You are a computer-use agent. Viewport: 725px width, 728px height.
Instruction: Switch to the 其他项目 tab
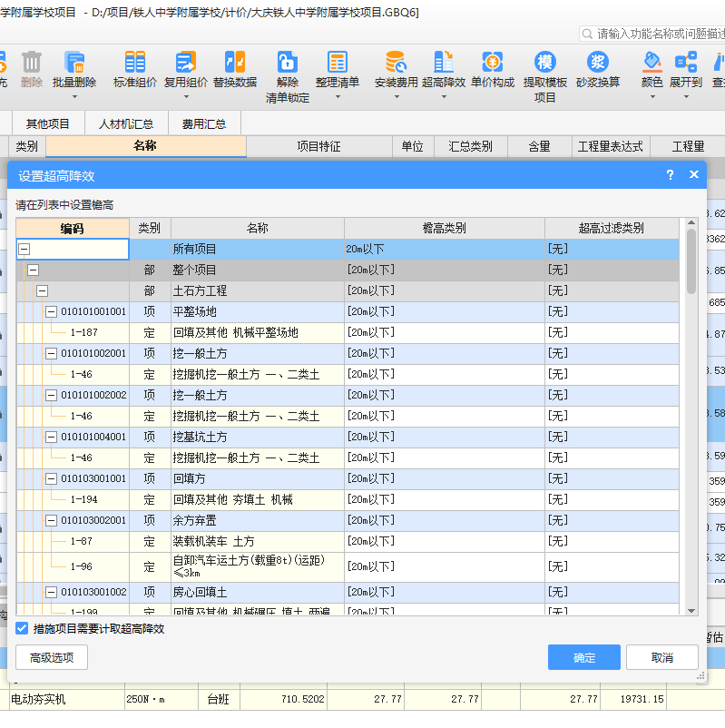pos(48,123)
